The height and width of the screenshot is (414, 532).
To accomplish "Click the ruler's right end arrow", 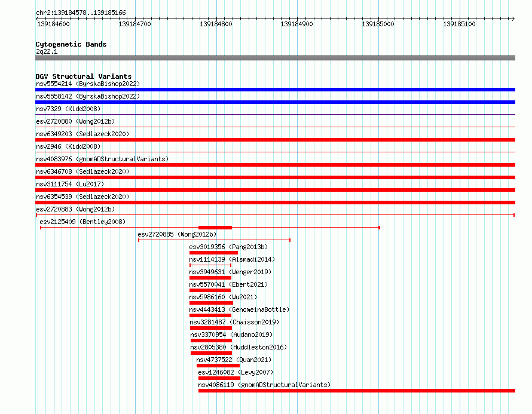I will tap(513, 19).
